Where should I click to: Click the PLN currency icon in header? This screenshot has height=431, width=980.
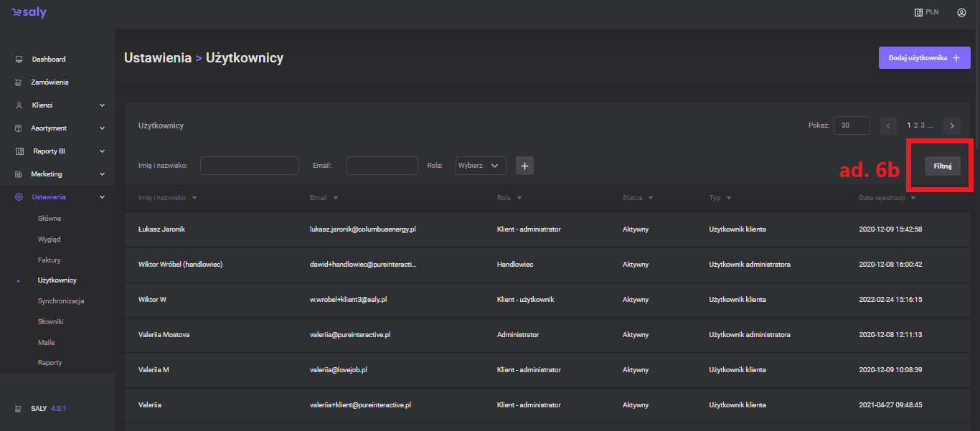918,12
